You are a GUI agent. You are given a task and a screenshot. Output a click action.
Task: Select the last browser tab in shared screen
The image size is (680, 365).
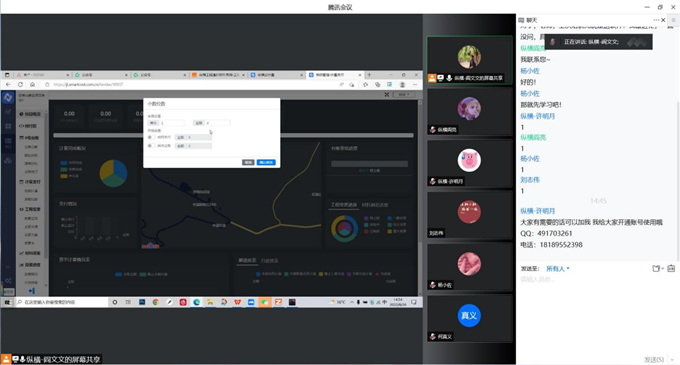[x=334, y=75]
